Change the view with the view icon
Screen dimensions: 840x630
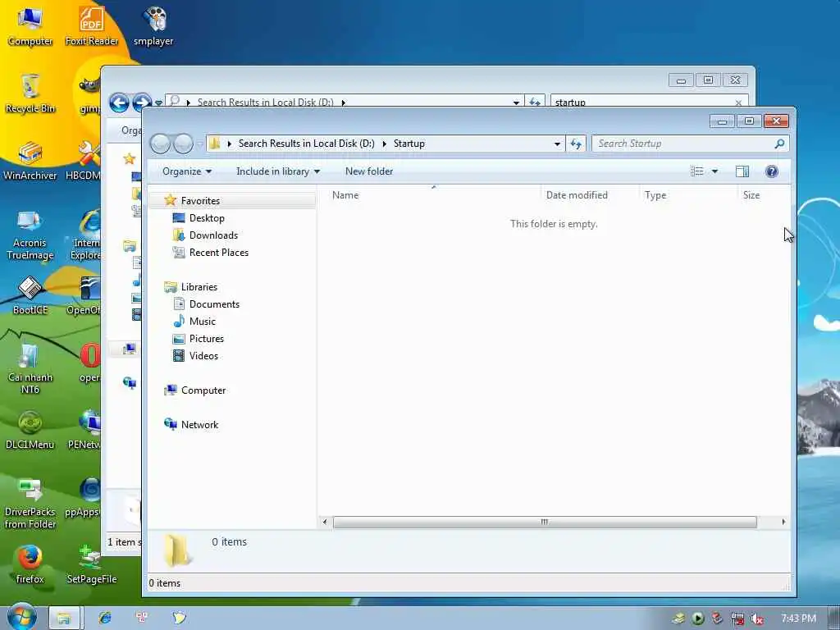tap(697, 171)
